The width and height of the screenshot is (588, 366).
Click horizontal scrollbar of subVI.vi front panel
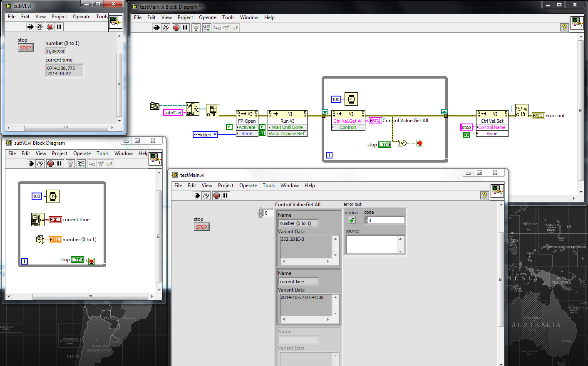[x=66, y=128]
